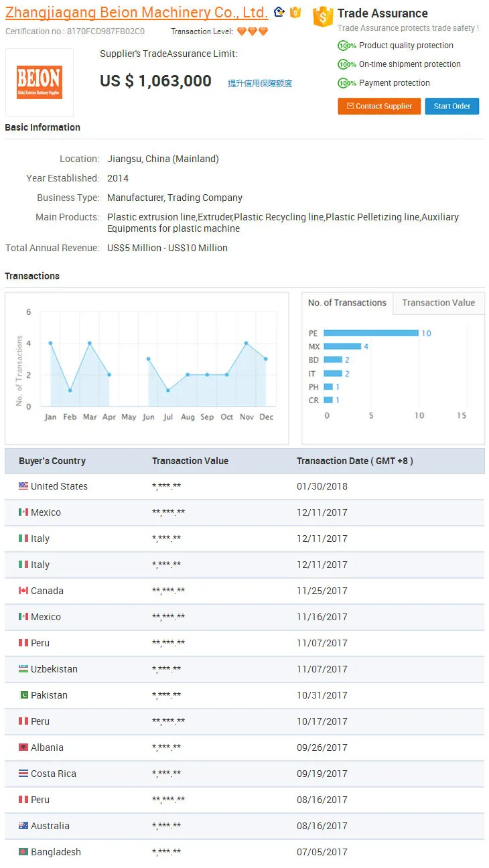
Task: Click the MX bar in country chart
Action: (342, 346)
